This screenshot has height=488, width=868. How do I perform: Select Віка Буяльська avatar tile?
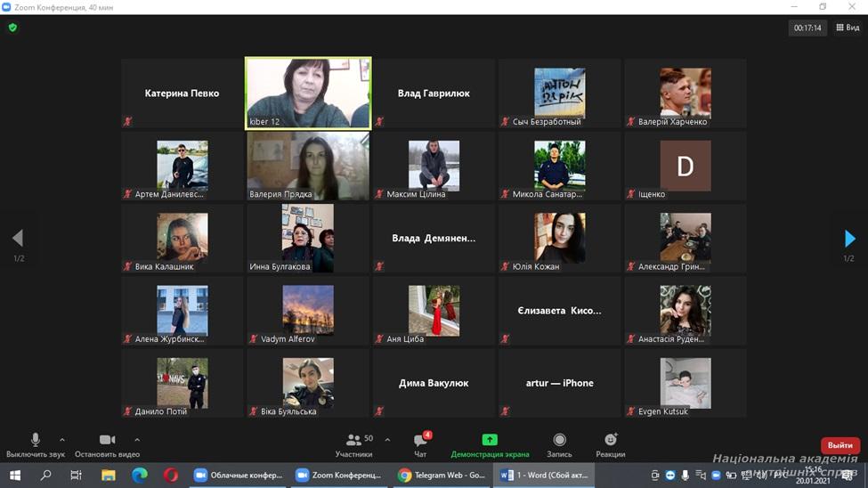coord(308,383)
